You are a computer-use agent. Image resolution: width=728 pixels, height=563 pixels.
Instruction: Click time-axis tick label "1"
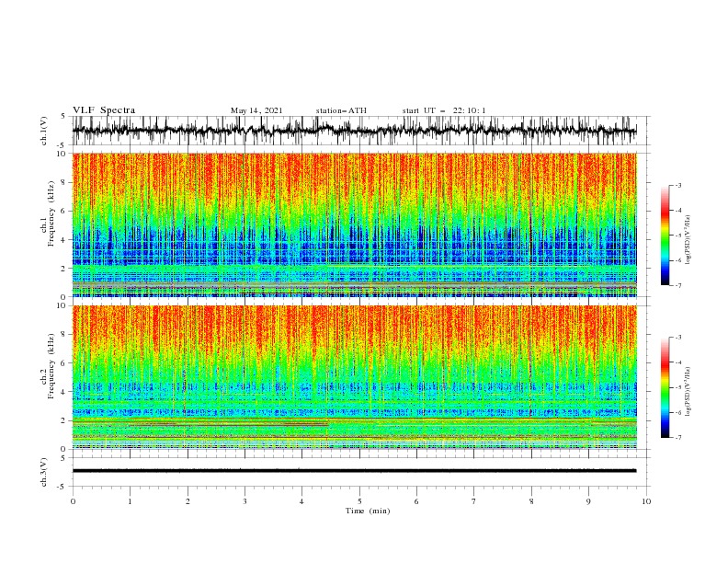tap(130, 501)
